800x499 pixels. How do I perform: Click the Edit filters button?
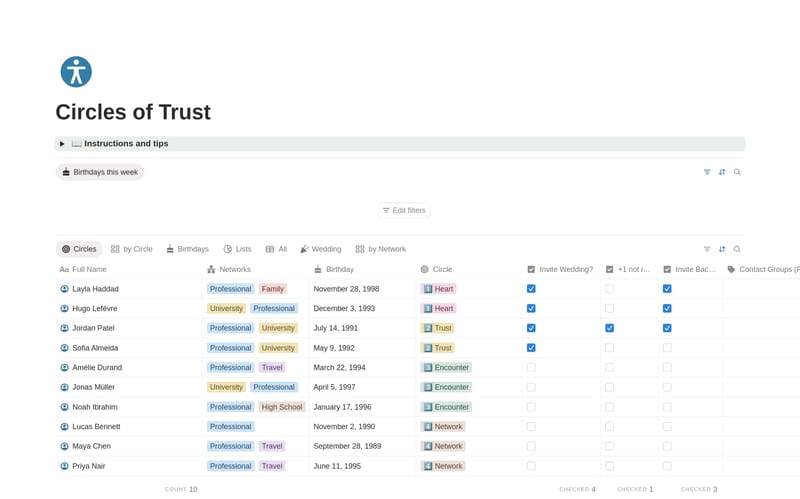coord(404,210)
